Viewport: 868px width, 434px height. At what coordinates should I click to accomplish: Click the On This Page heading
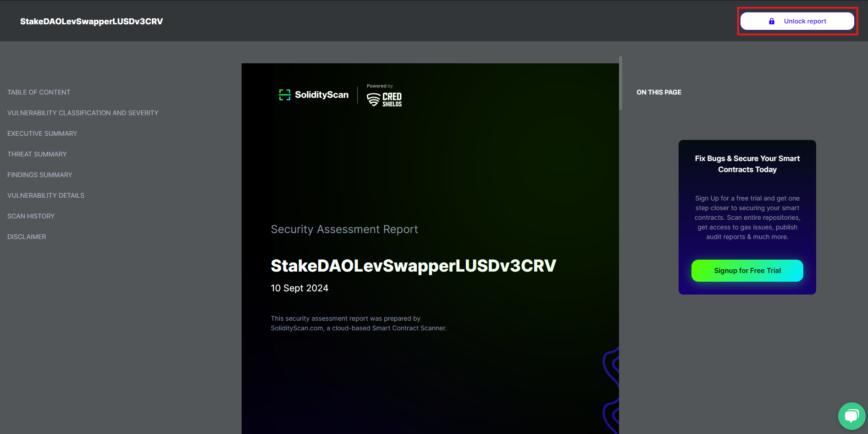(658, 92)
